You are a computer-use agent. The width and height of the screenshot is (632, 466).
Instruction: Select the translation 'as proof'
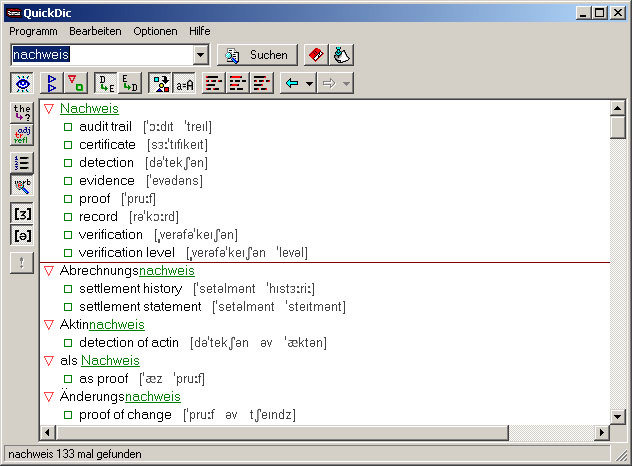point(104,379)
